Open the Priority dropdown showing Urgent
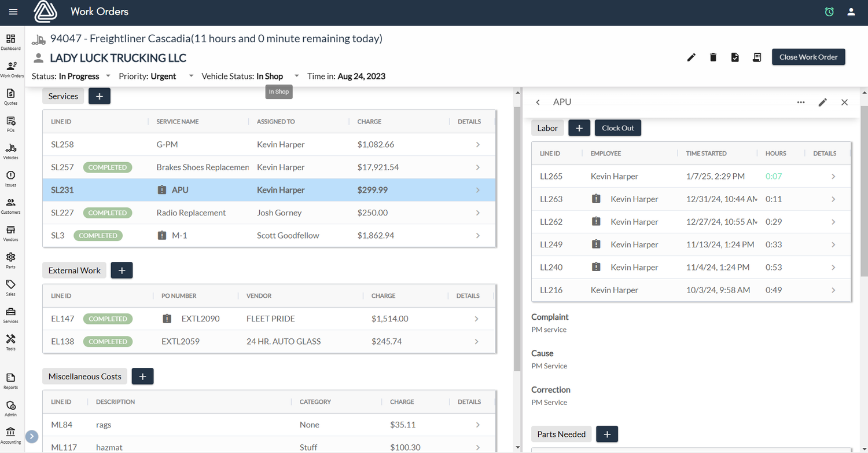This screenshot has height=453, width=868. point(191,76)
